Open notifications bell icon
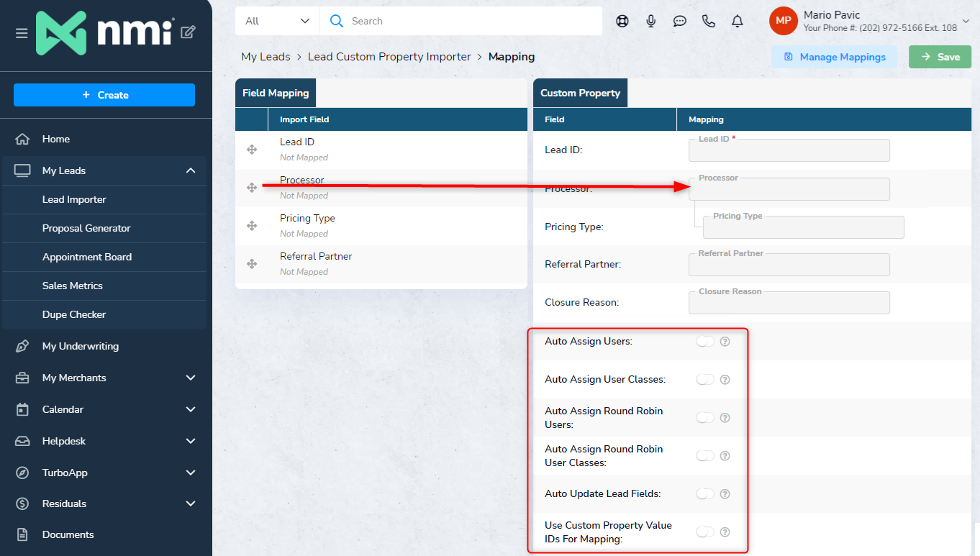The image size is (980, 556). tap(738, 22)
